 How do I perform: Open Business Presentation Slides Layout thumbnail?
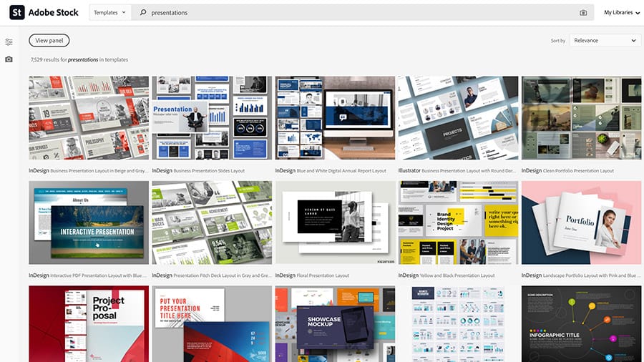pyautogui.click(x=212, y=118)
